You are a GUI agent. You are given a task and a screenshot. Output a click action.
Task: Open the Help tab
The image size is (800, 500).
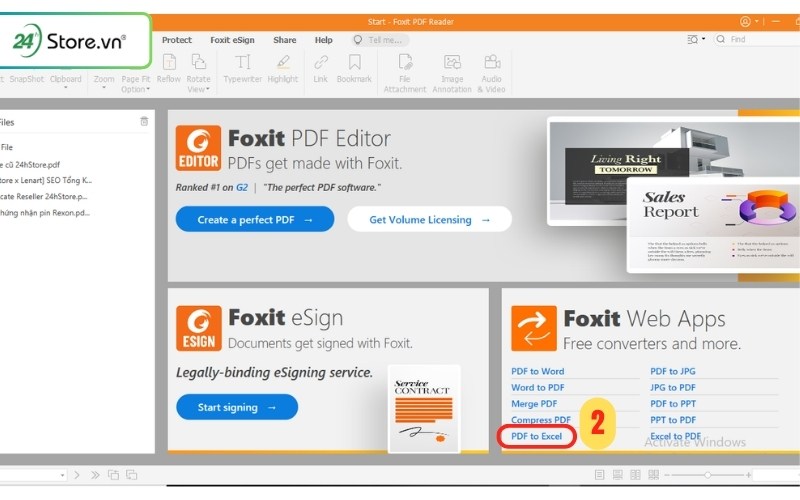[323, 40]
